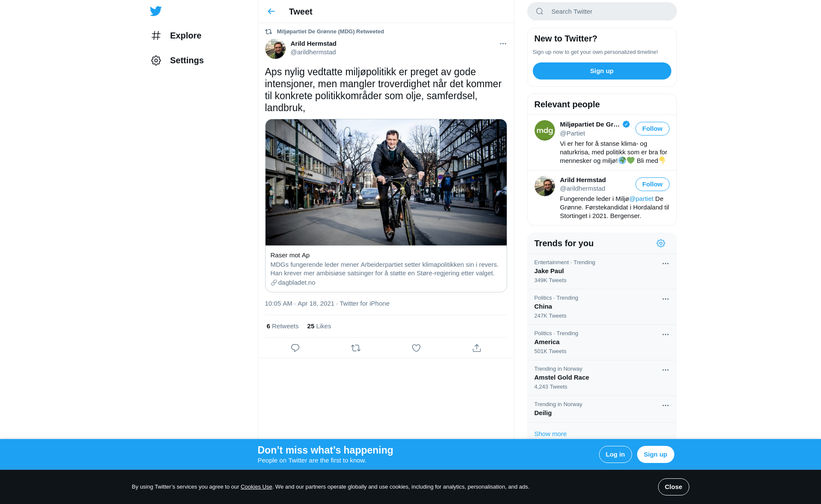Click the search magnifier icon
This screenshot has height=504, width=821.
(540, 12)
